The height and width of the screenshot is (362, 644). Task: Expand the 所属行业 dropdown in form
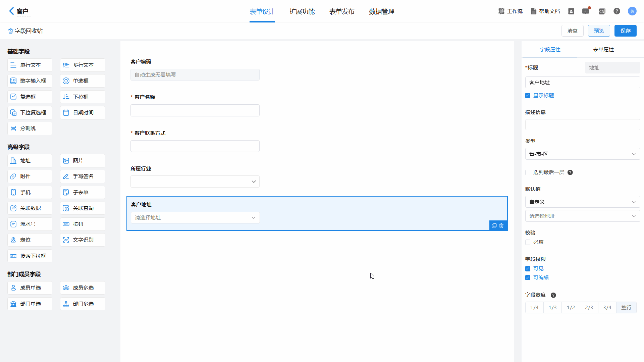(195, 182)
